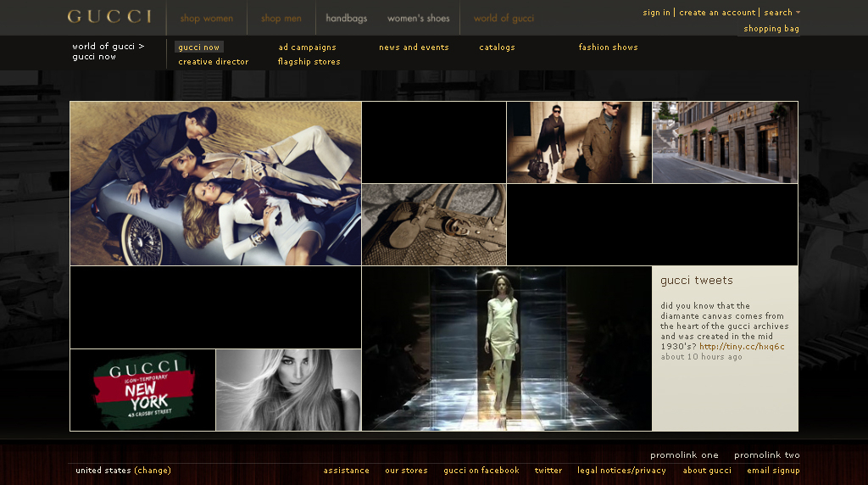Open about gucci page

pyautogui.click(x=707, y=470)
